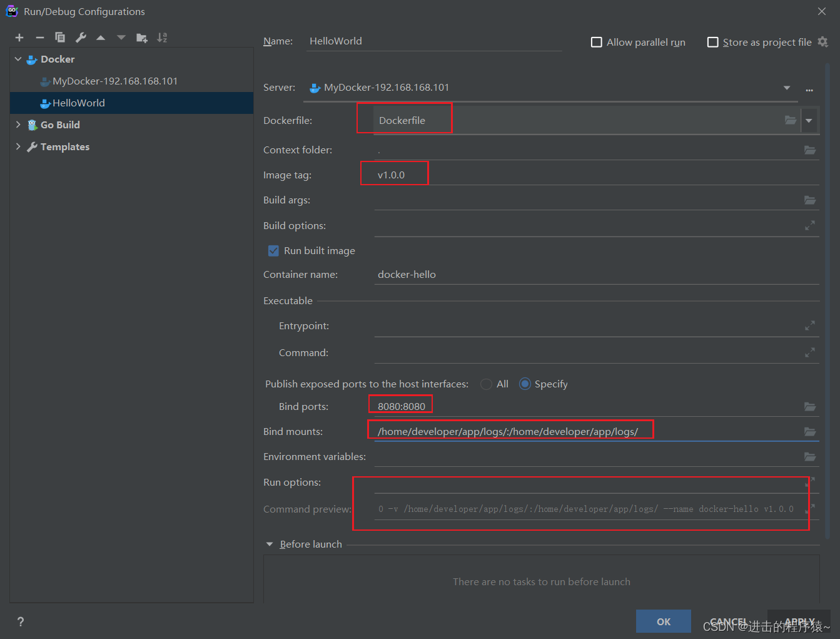The height and width of the screenshot is (639, 840).
Task: Open edit templates wrench icon in toolbar
Action: click(81, 38)
